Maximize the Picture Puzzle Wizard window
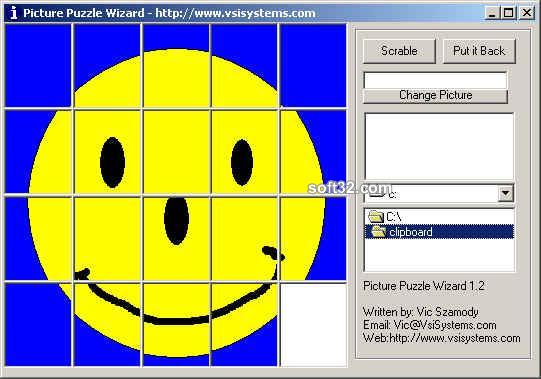 (509, 13)
